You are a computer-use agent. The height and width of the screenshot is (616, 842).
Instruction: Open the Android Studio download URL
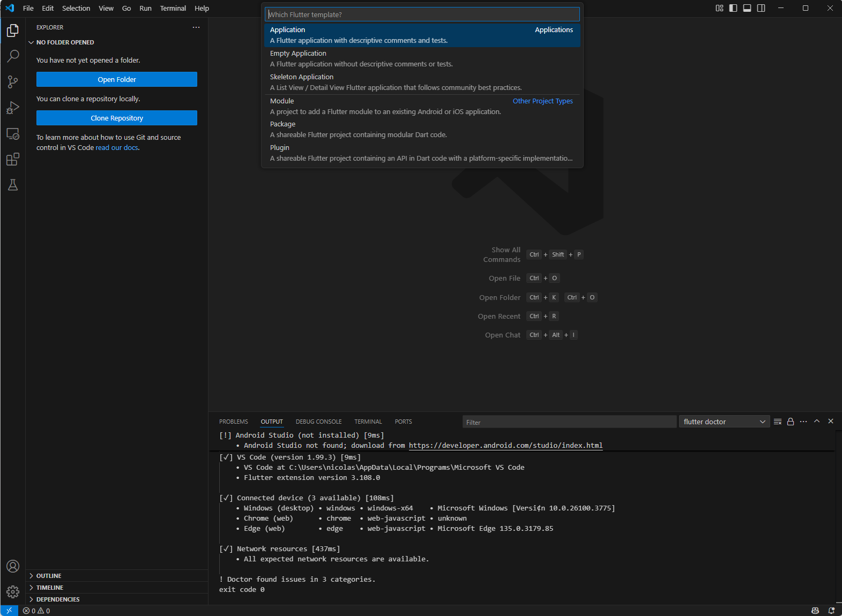tap(505, 446)
